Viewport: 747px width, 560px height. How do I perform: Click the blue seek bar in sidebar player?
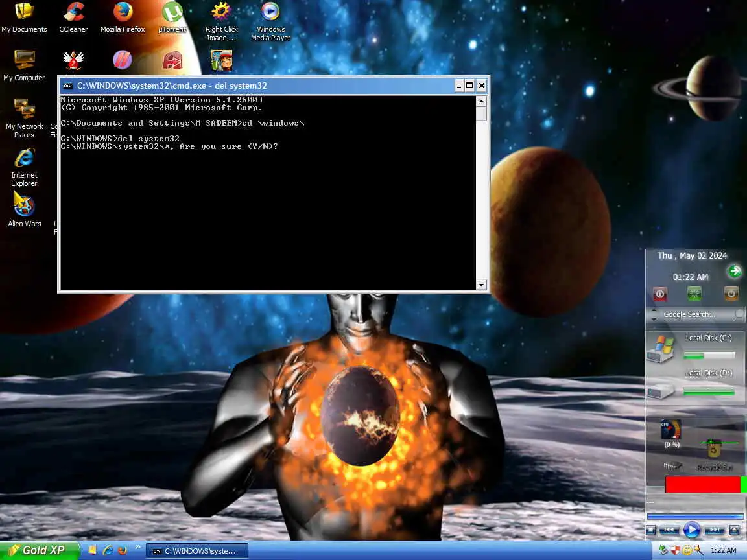(x=695, y=516)
